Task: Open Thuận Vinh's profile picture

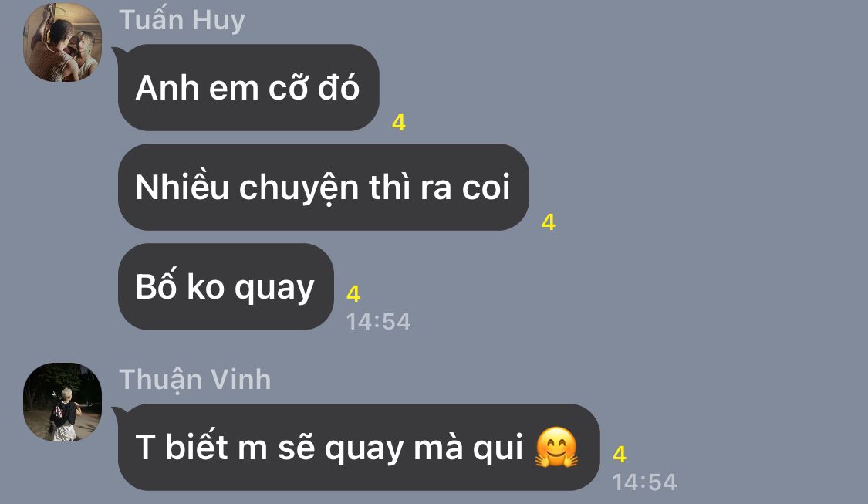Action: point(62,402)
